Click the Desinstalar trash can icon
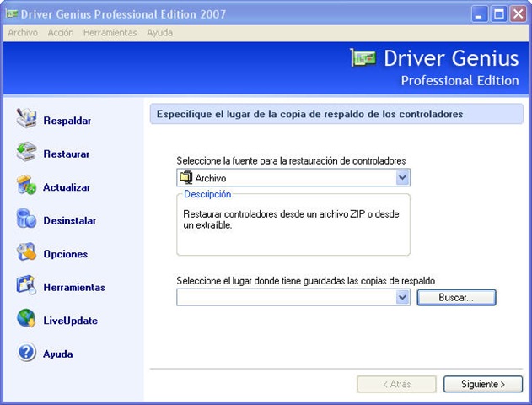The height and width of the screenshot is (405, 532). pyautogui.click(x=26, y=218)
